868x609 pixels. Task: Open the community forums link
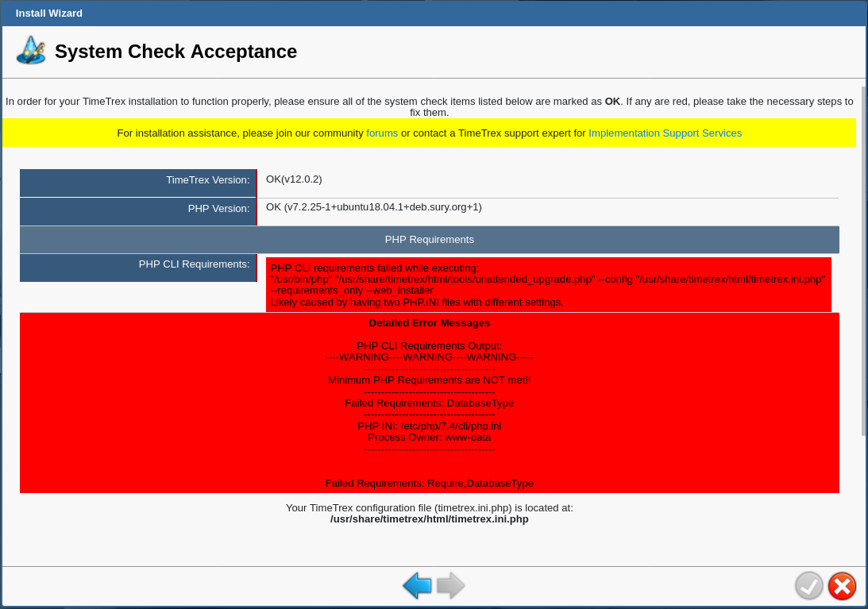[x=382, y=133]
